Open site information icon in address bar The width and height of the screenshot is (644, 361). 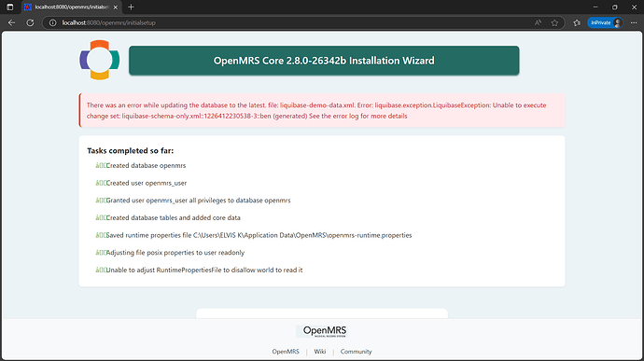52,22
